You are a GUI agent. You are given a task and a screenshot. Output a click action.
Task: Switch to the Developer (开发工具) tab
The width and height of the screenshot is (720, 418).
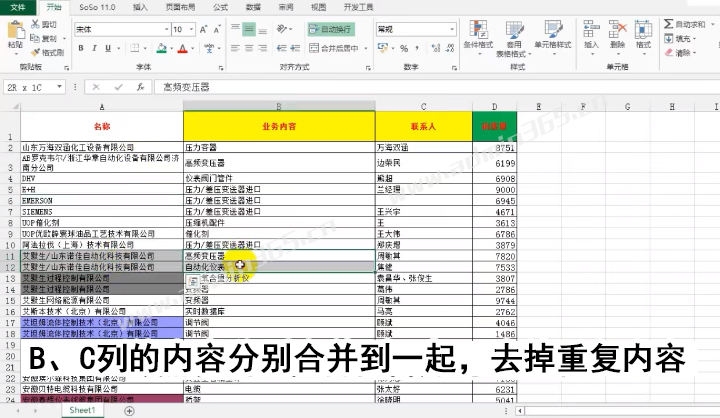pos(358,7)
